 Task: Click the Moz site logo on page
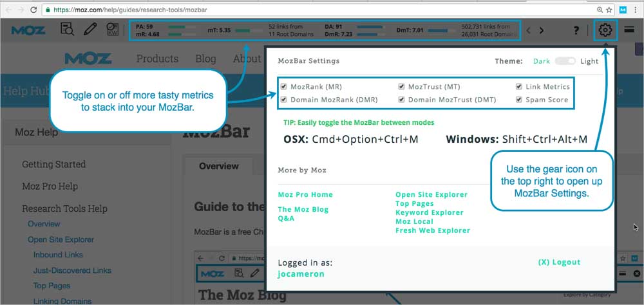88,59
